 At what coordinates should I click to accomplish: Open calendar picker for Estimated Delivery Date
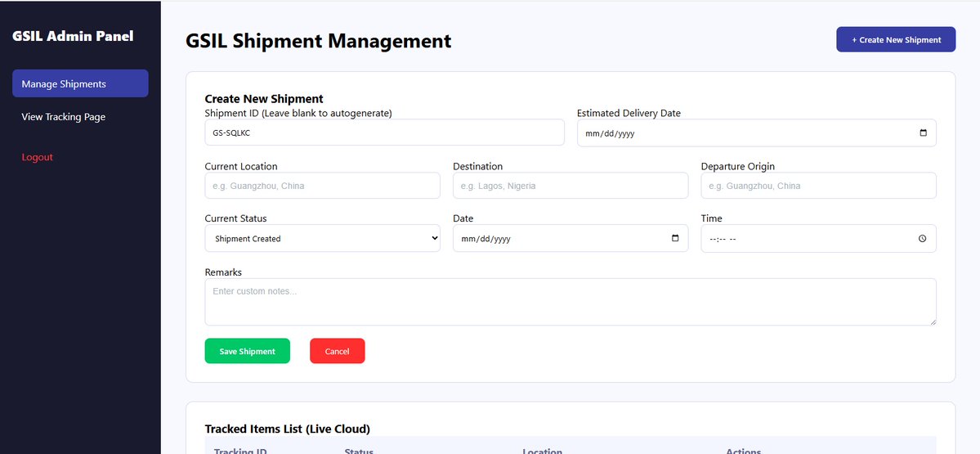tap(923, 133)
